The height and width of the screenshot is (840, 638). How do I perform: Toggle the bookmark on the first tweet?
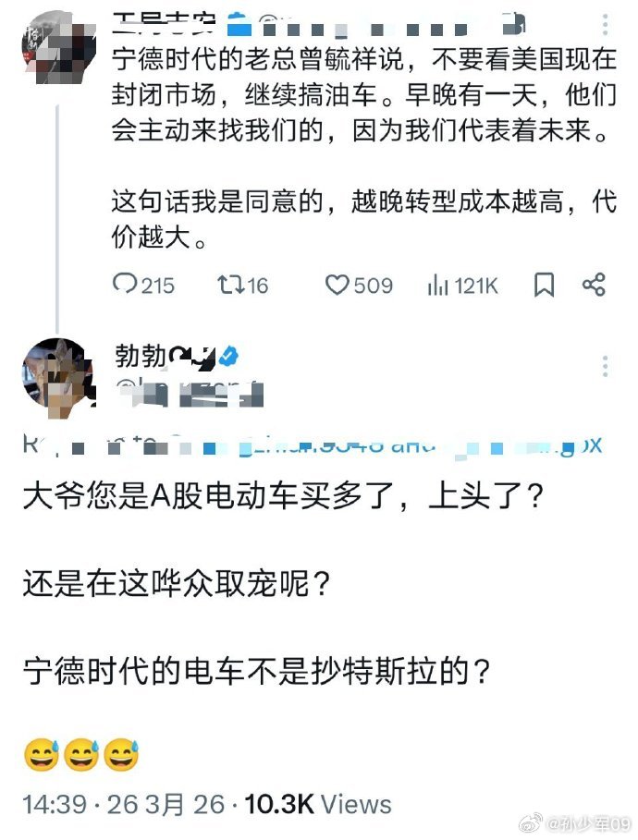pos(543,286)
